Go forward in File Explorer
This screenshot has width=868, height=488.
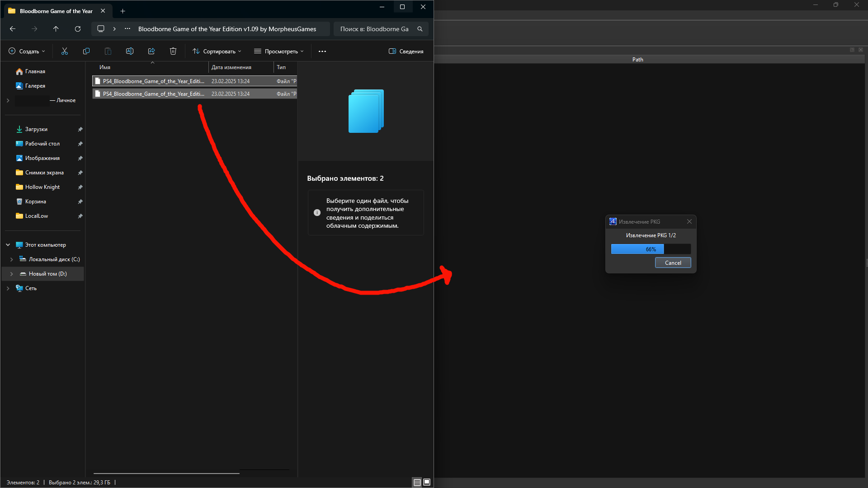(x=34, y=29)
